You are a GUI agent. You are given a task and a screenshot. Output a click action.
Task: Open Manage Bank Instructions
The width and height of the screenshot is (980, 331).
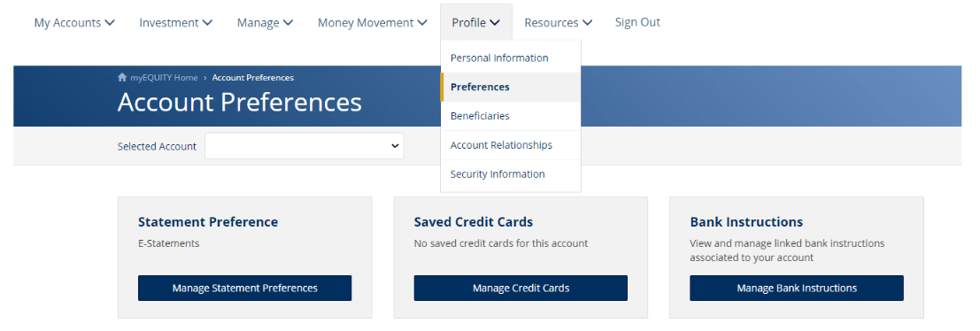(797, 288)
